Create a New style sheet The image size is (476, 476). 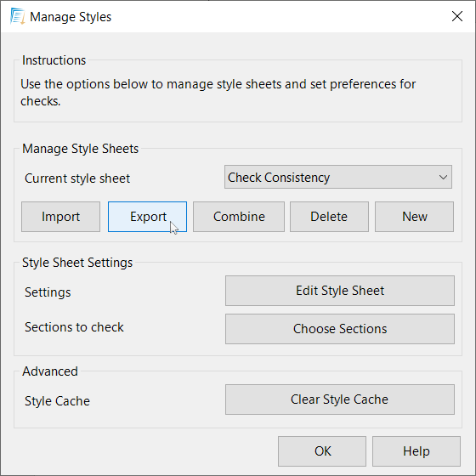415,217
